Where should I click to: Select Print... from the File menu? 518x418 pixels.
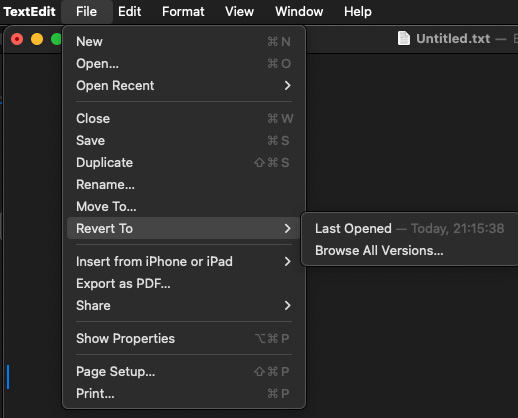(x=184, y=393)
